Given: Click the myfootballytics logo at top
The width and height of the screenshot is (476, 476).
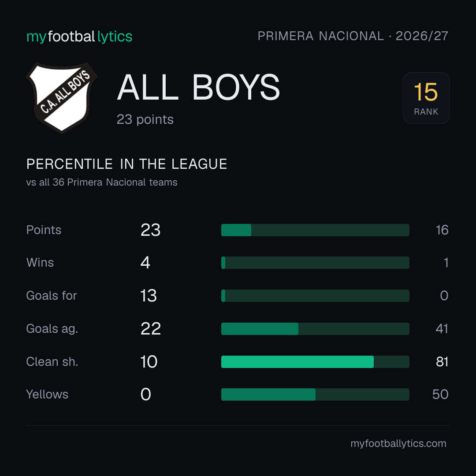Looking at the screenshot, I should coord(79,37).
